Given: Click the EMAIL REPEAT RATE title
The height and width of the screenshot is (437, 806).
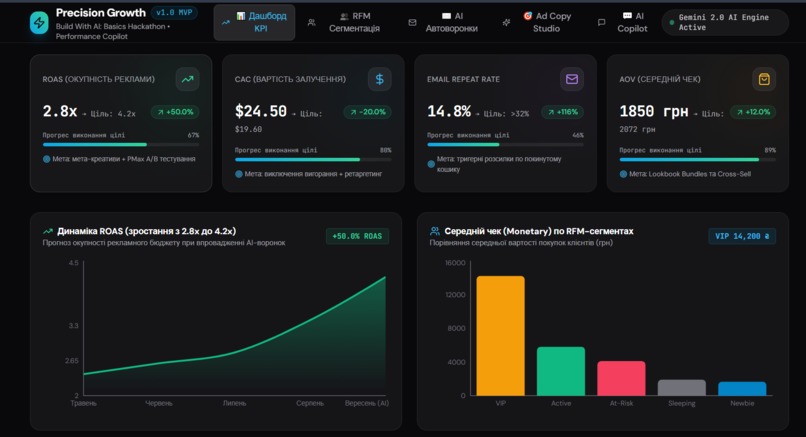Looking at the screenshot, I should [463, 79].
